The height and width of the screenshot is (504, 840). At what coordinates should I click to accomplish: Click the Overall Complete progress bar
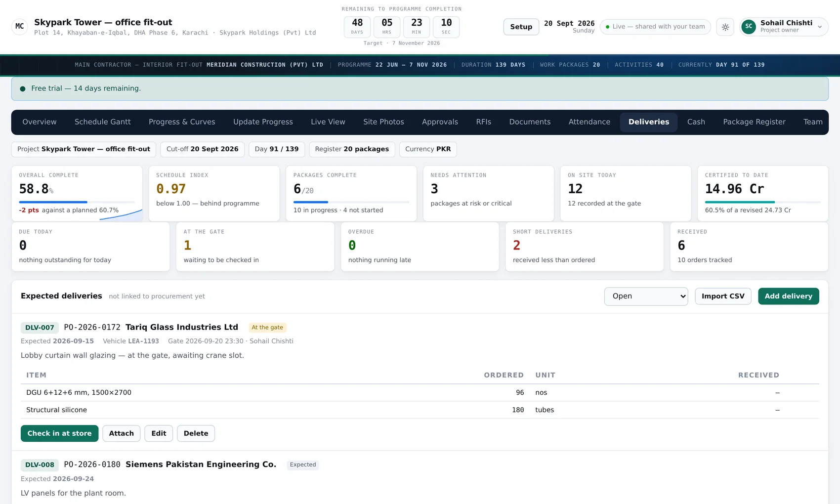point(77,202)
